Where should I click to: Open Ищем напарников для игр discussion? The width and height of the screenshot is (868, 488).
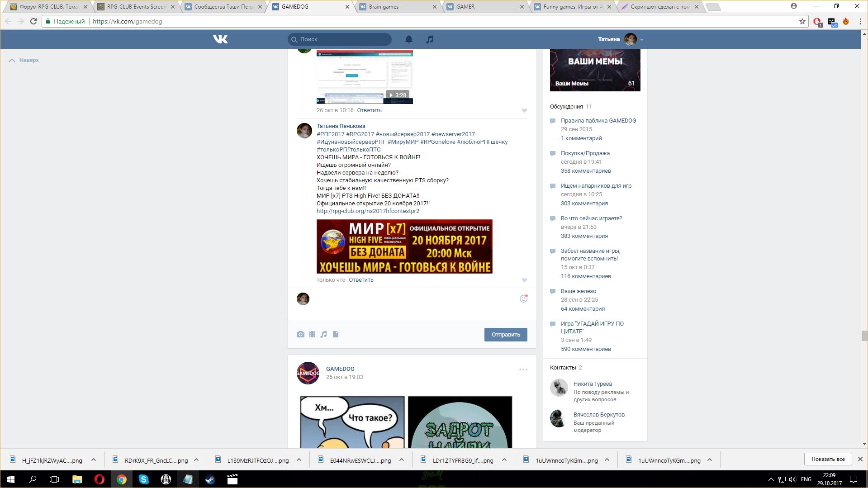596,186
